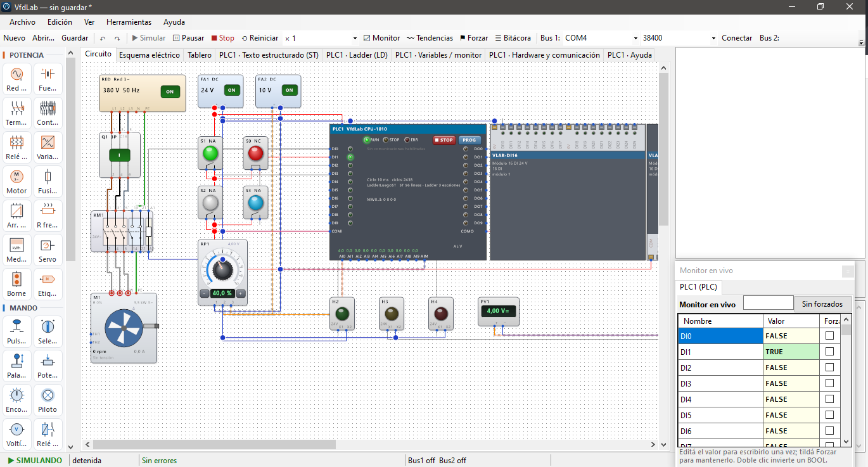Image resolution: width=868 pixels, height=467 pixels.
Task: Switch to the Esquema eléctrico tab
Action: 150,55
